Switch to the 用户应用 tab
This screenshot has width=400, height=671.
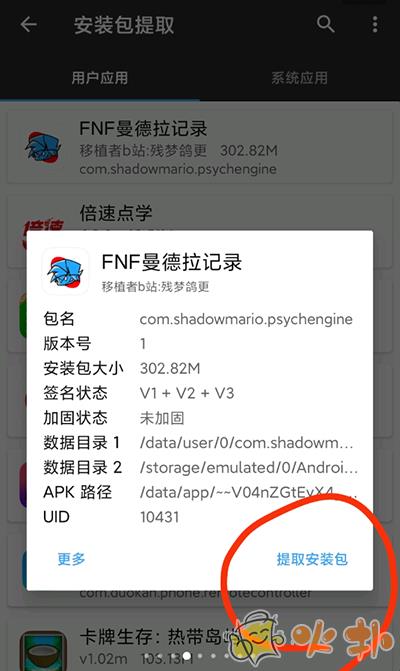100,78
